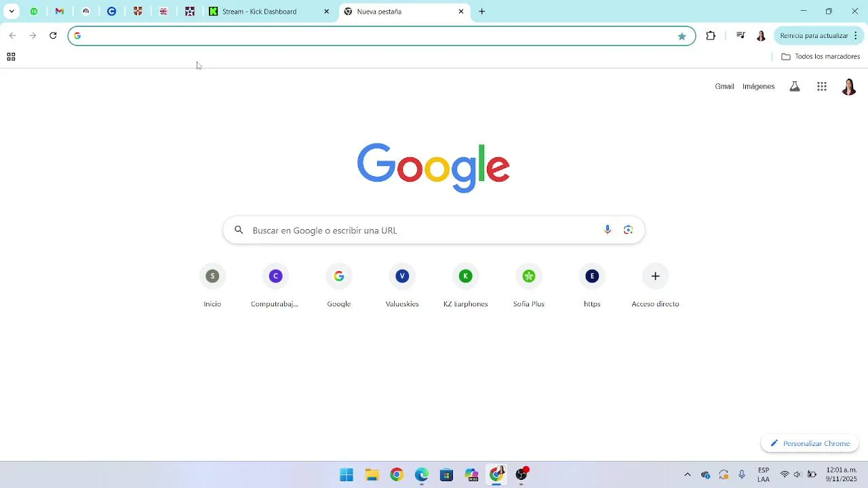This screenshot has width=868, height=488.
Task: Click the browser forward arrow
Action: pos(33,36)
